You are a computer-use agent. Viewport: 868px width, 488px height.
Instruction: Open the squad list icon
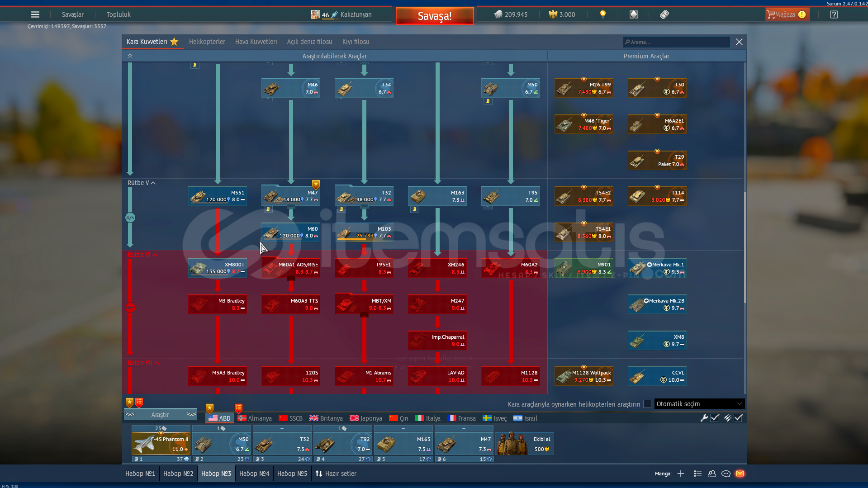(x=697, y=474)
